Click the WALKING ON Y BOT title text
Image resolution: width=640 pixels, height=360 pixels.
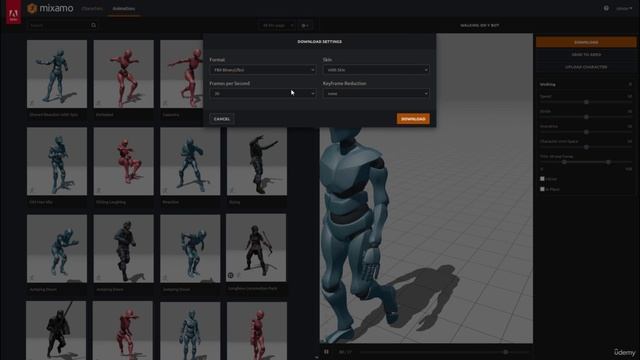480,25
